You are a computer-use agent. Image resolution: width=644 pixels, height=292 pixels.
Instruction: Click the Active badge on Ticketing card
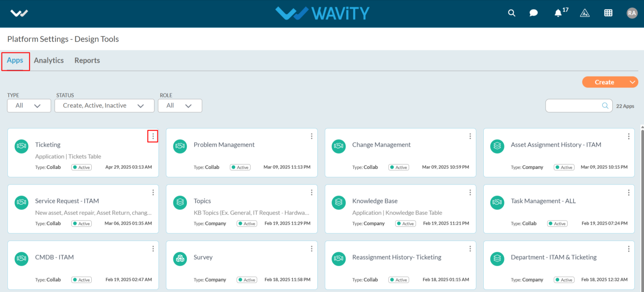click(x=82, y=167)
